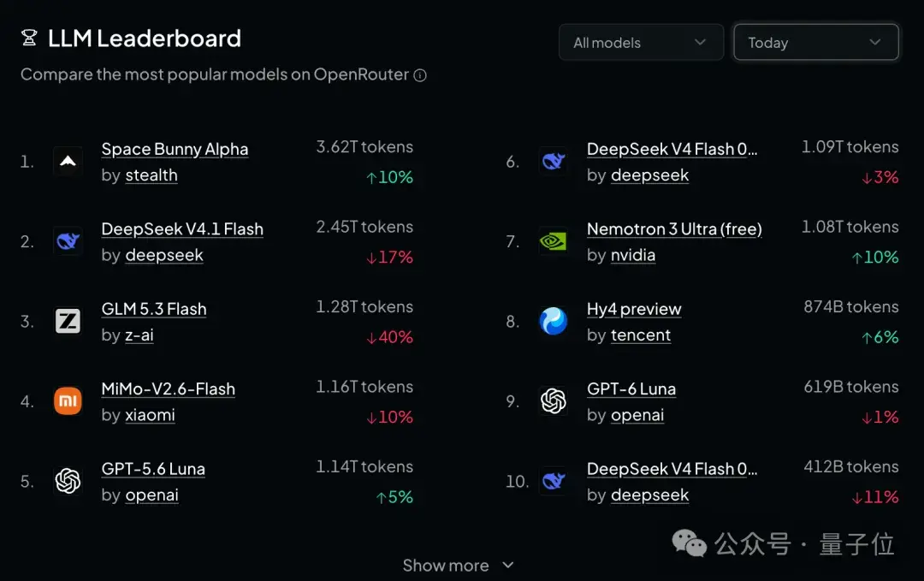Open the GPT-6 Luna model link
This screenshot has height=581, width=924.
(631, 389)
